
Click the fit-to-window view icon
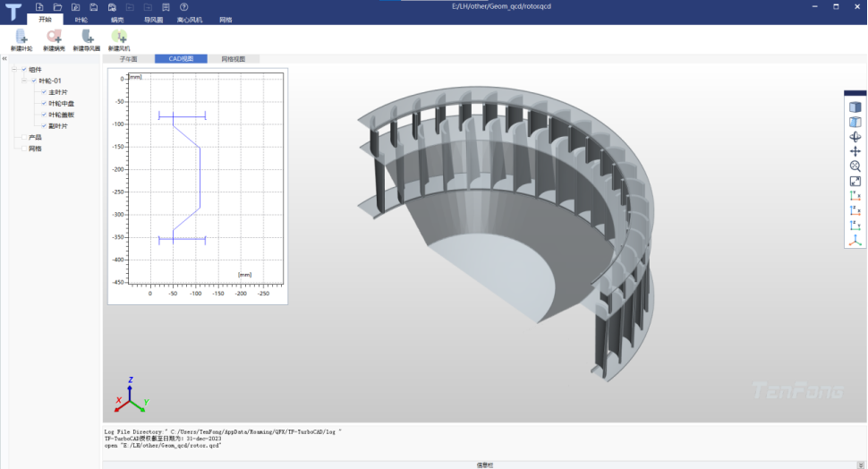pyautogui.click(x=855, y=181)
